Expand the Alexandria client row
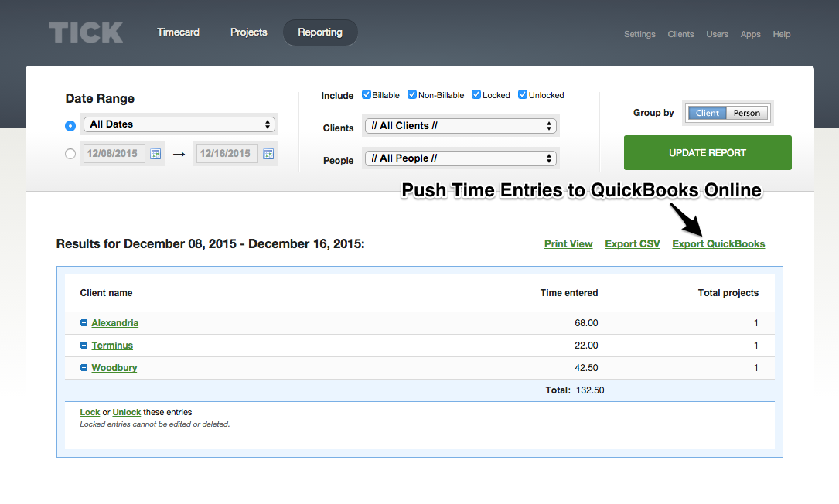 [84, 322]
